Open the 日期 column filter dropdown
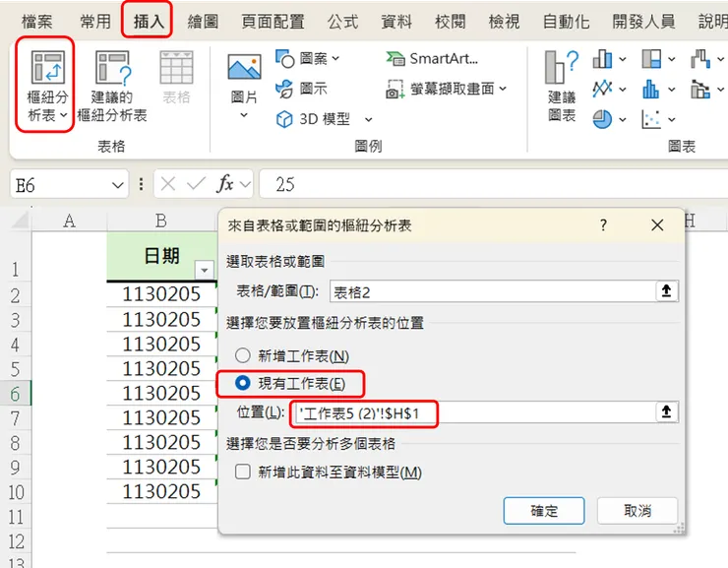Viewport: 728px width, 568px height. pyautogui.click(x=205, y=270)
